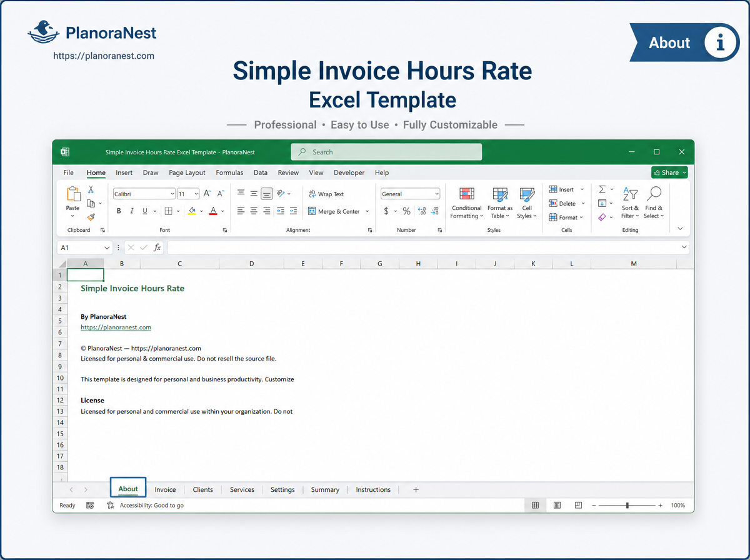Image resolution: width=750 pixels, height=560 pixels.
Task: Click the Middle Align icon
Action: click(x=254, y=194)
